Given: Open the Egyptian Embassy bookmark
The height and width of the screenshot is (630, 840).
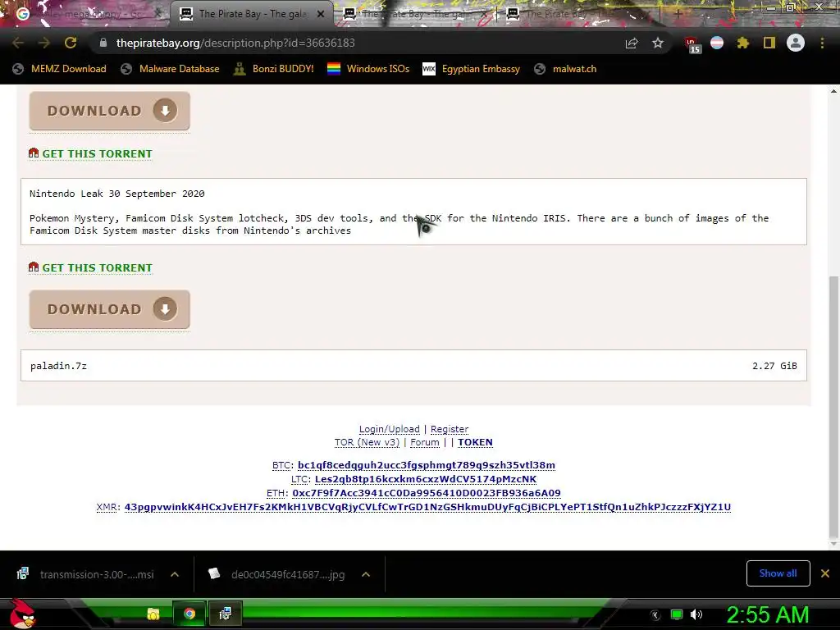Looking at the screenshot, I should [x=471, y=69].
